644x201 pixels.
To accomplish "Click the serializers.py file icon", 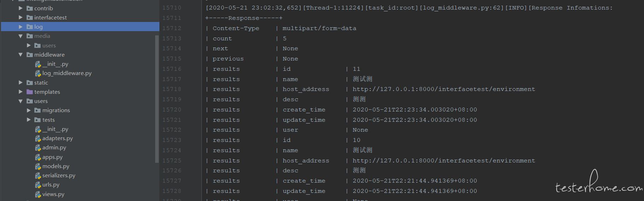I will pyautogui.click(x=38, y=176).
